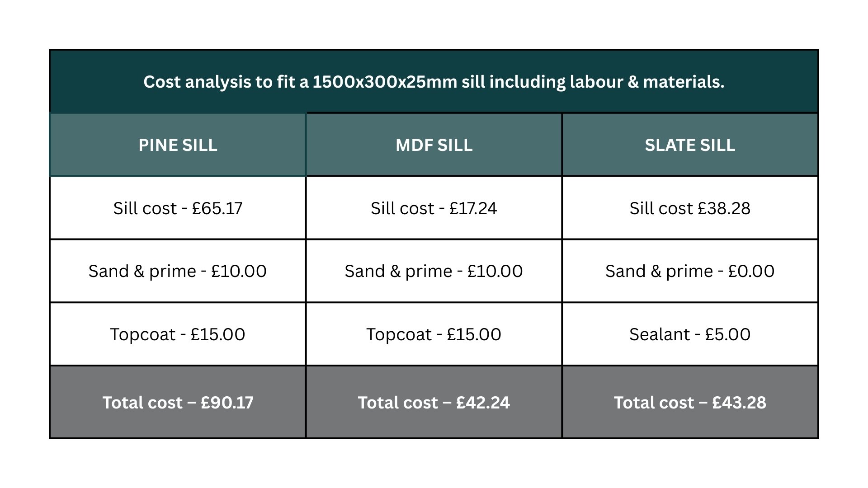868x488 pixels.
Task: Click the slate Sill cost £38.28 cell
Action: tap(690, 208)
